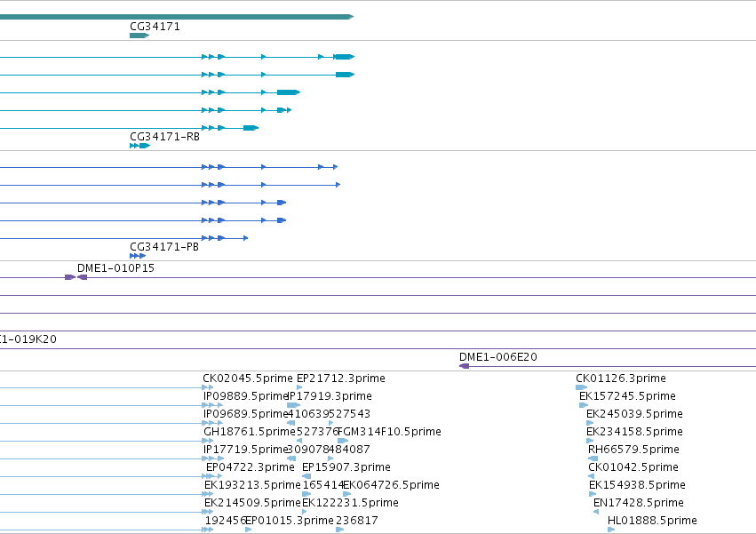
Task: Click the DME1-006E20 BAC label
Action: tap(498, 357)
